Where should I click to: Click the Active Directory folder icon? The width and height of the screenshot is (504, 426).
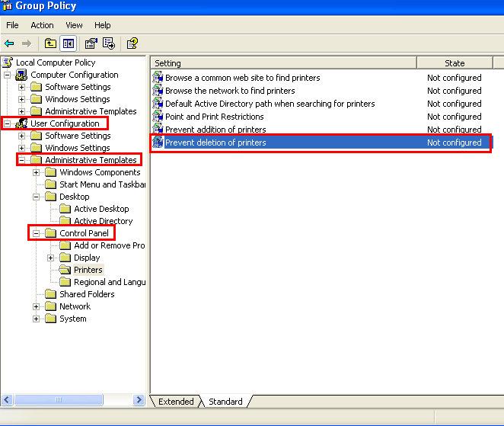tap(65, 221)
